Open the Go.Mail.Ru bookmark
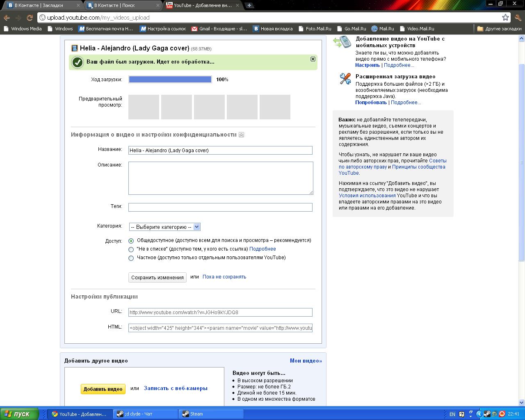Image resolution: width=525 pixels, height=420 pixels. [x=351, y=29]
